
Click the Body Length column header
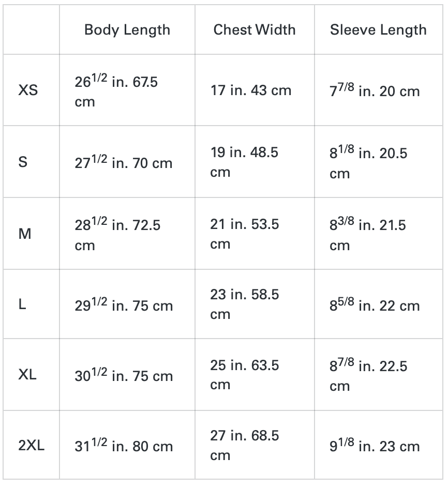tap(127, 30)
